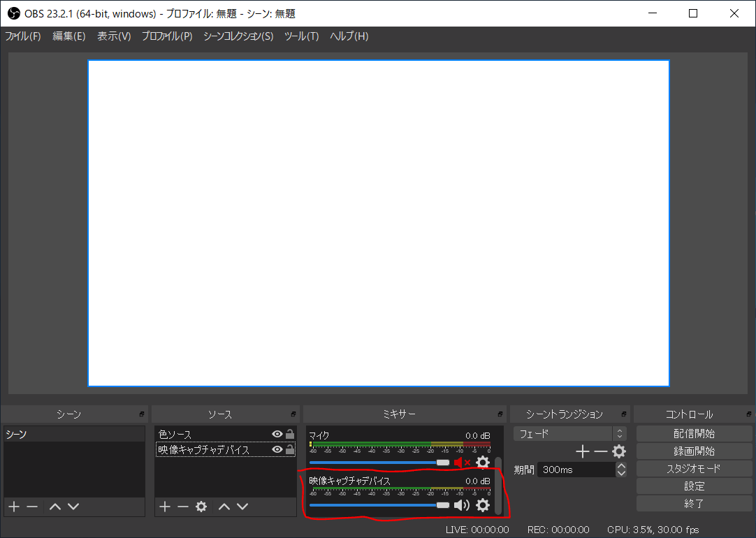
Task: Add a scene transition with plus icon
Action: tap(583, 451)
